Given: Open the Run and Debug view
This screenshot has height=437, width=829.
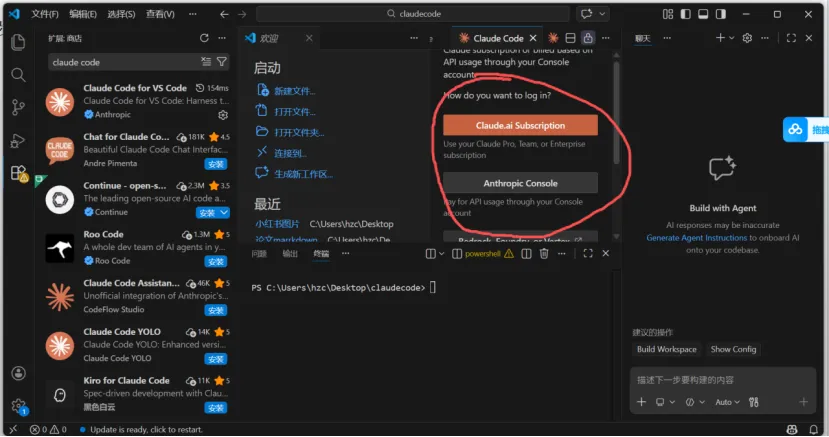Looking at the screenshot, I should tap(18, 141).
